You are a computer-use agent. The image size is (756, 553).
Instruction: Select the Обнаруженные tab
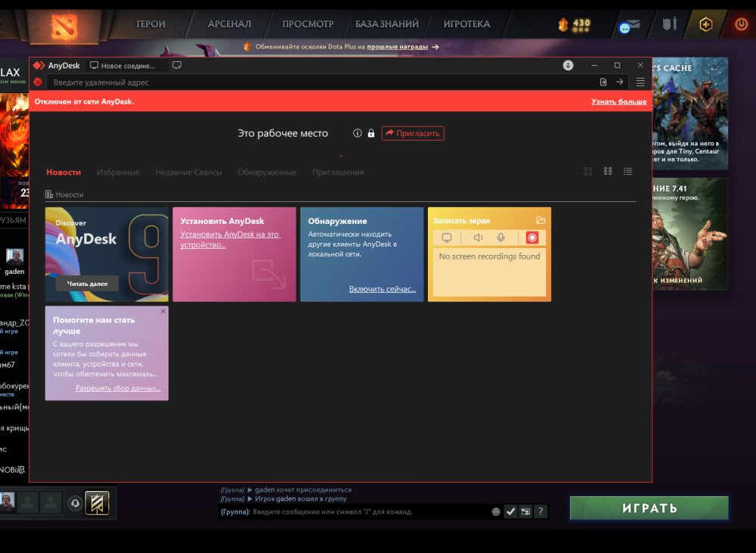click(267, 172)
